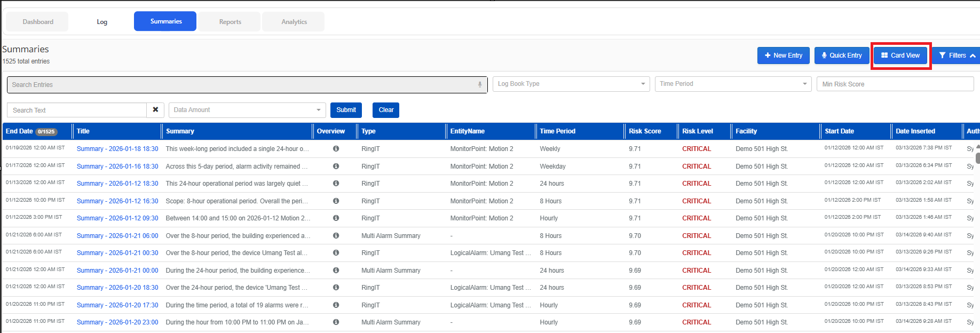This screenshot has height=333, width=980.
Task: Clear search text with the X icon
Action: (155, 109)
